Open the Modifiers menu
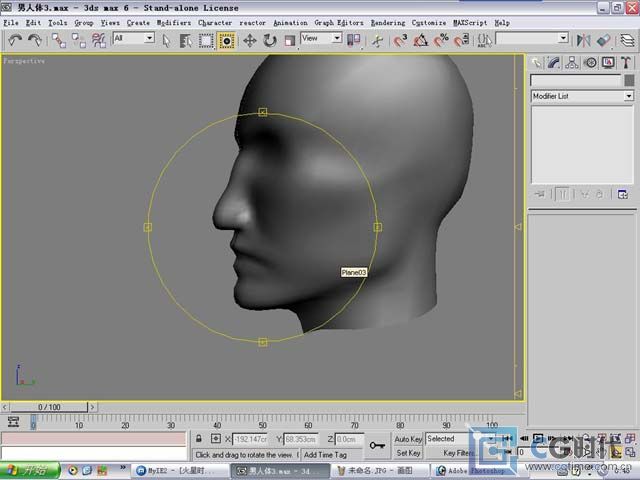 coord(173,23)
